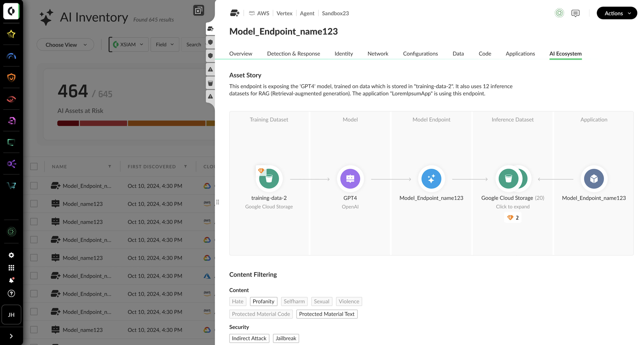Image resolution: width=644 pixels, height=345 pixels.
Task: Open the shopping cart module in the sidebar
Action: (11, 185)
